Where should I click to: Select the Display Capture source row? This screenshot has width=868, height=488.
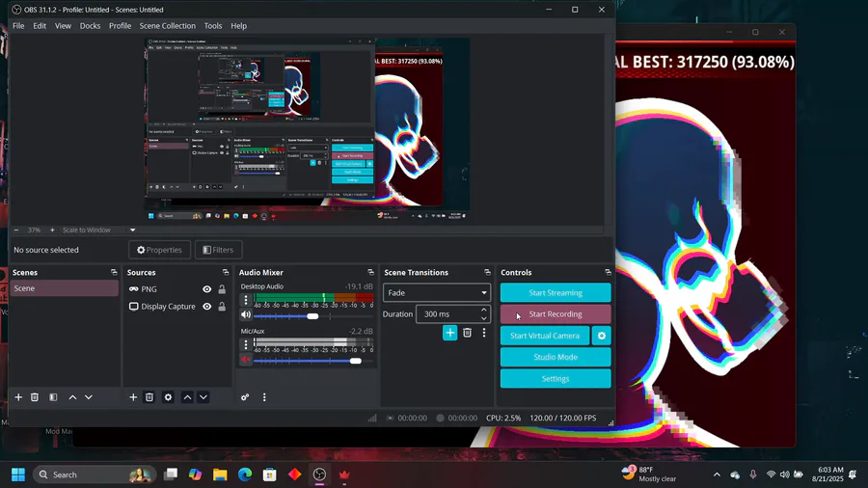coord(177,307)
